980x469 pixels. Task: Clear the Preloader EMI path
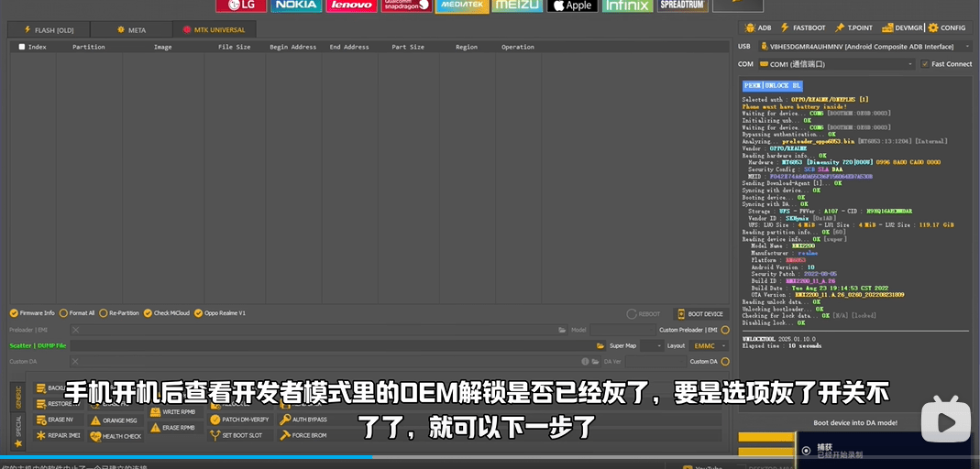click(75, 330)
